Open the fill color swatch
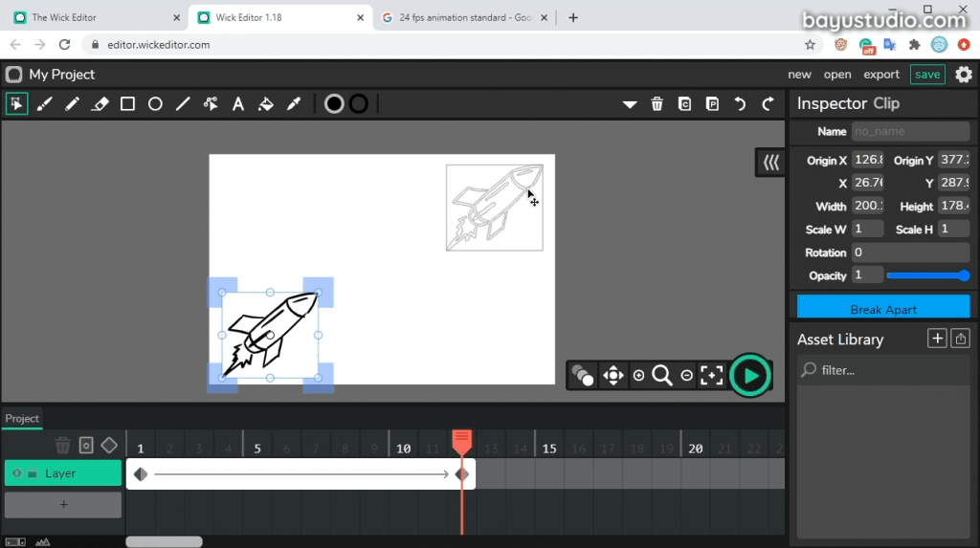The image size is (980, 548). [x=334, y=103]
